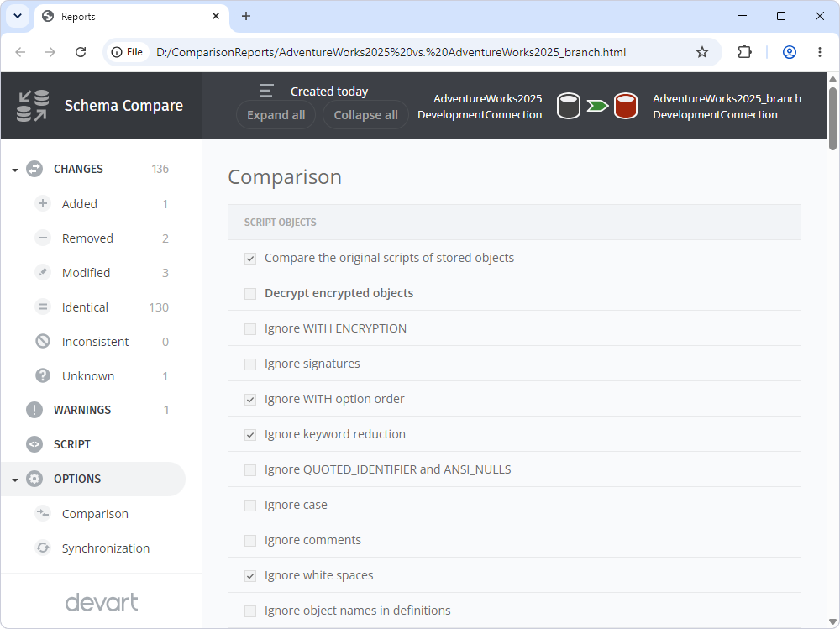
Task: Enable Ignore QUOTED_IDENTIFIER and ANSI_NULLS checkbox
Action: tap(250, 470)
